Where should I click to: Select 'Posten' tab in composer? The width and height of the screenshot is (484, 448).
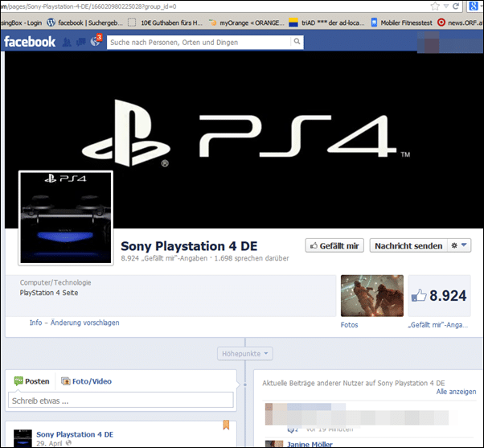click(32, 381)
